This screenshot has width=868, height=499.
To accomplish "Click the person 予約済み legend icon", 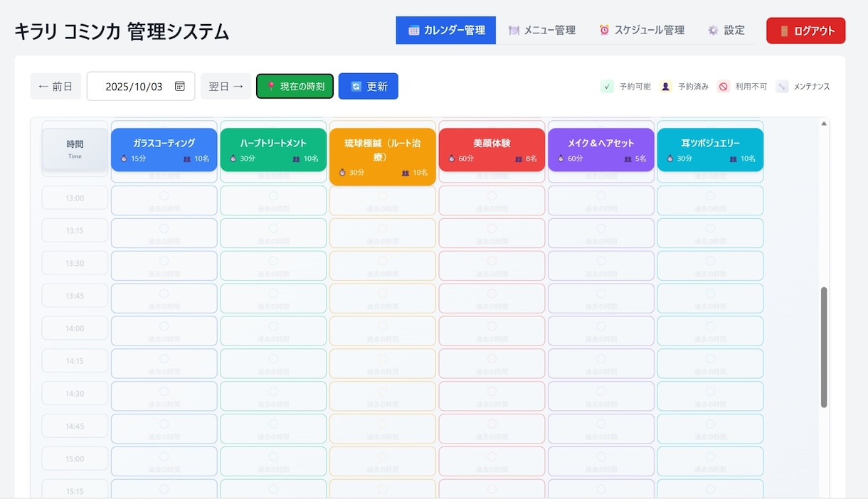I will (666, 87).
